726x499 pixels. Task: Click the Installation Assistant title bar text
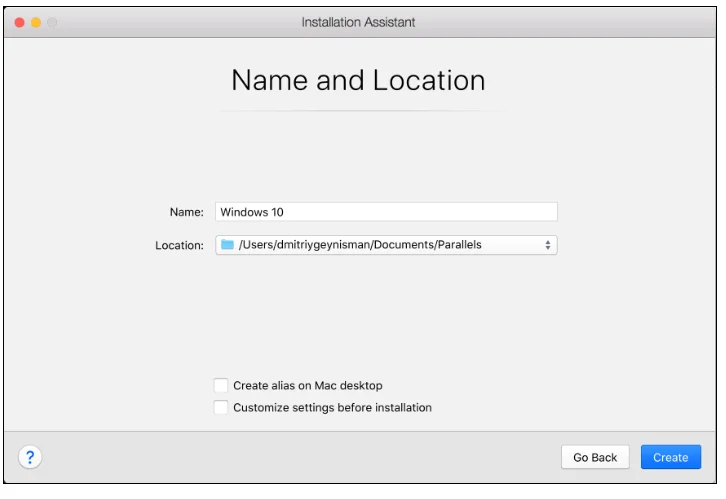[358, 22]
